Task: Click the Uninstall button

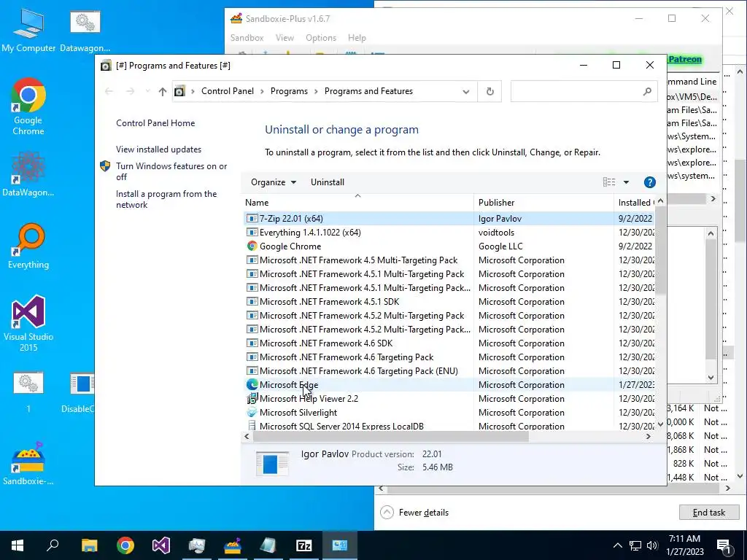Action: tap(328, 182)
